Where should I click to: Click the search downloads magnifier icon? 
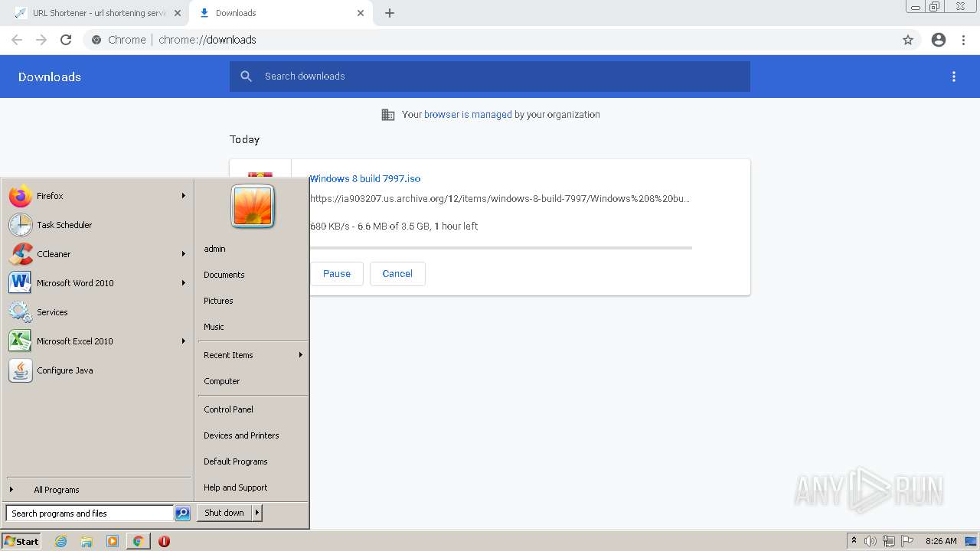pyautogui.click(x=246, y=77)
